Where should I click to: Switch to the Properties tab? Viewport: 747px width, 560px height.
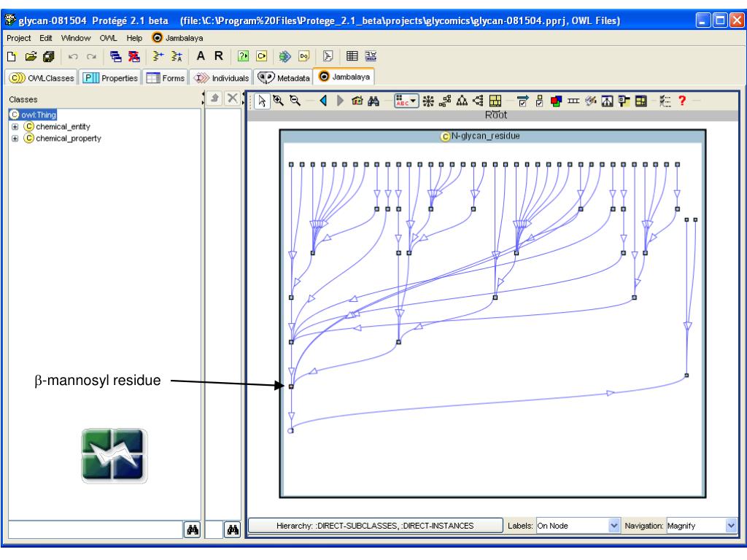[111, 77]
